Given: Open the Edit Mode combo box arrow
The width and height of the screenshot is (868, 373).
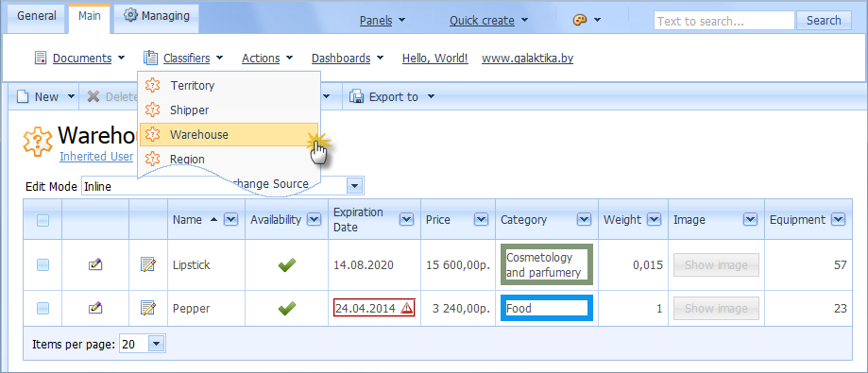Looking at the screenshot, I should (x=354, y=186).
